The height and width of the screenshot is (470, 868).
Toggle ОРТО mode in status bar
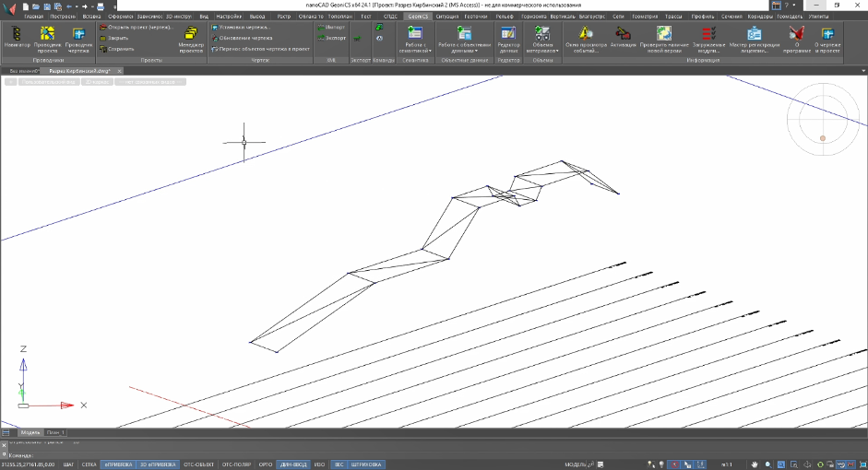[x=265, y=464]
